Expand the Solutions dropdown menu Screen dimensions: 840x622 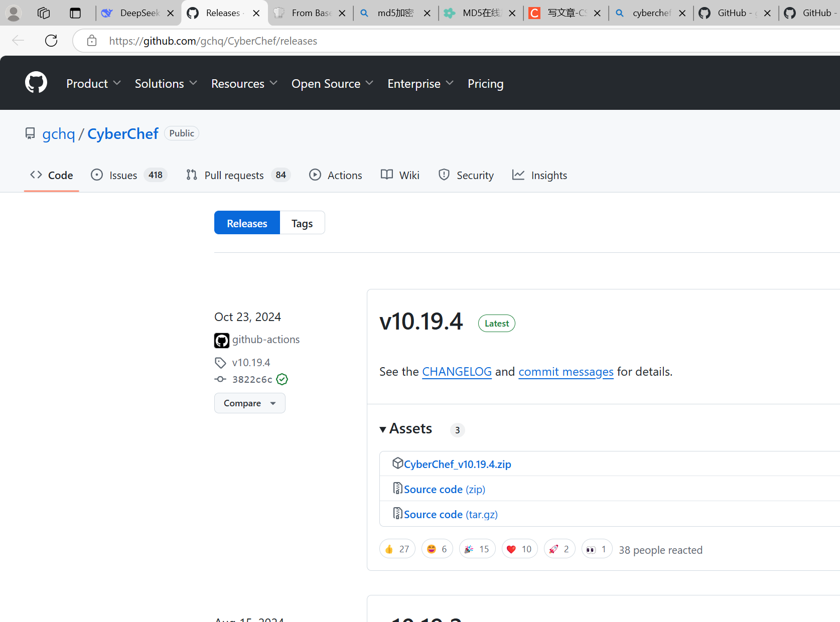166,83
